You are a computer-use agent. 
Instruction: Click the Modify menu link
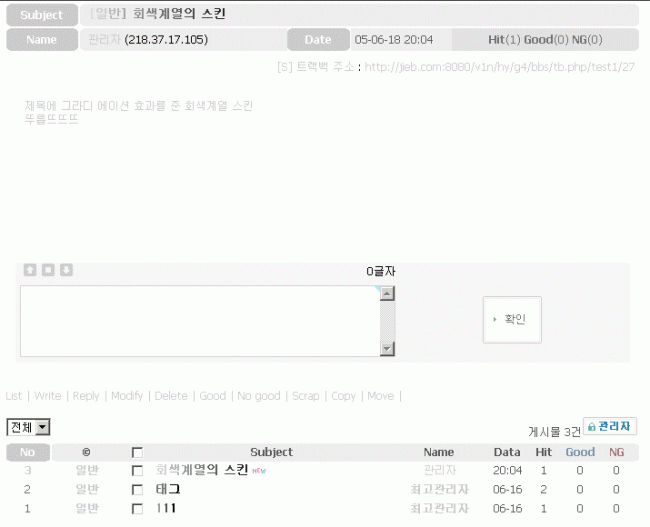tap(127, 396)
